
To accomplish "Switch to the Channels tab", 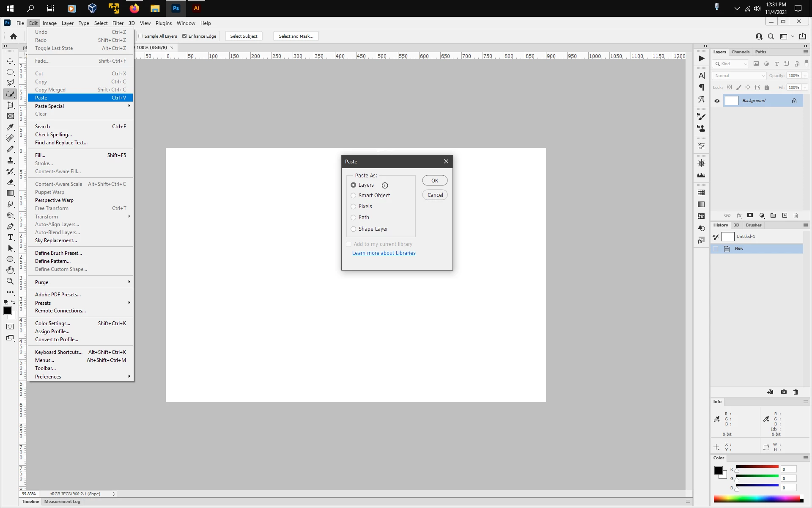I will point(740,52).
